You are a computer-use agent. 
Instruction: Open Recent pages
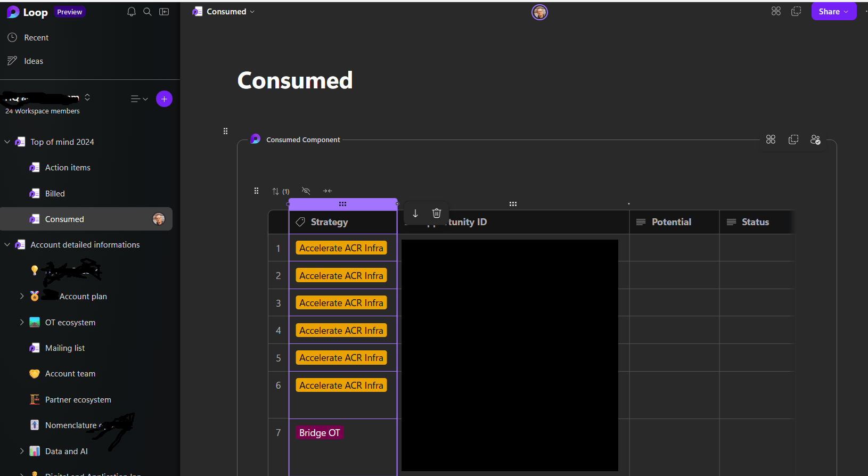coord(36,38)
